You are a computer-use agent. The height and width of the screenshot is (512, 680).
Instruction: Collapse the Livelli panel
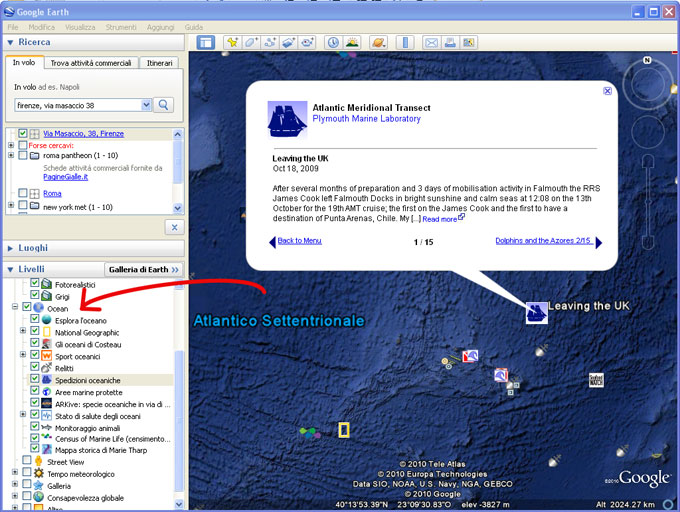click(x=10, y=270)
